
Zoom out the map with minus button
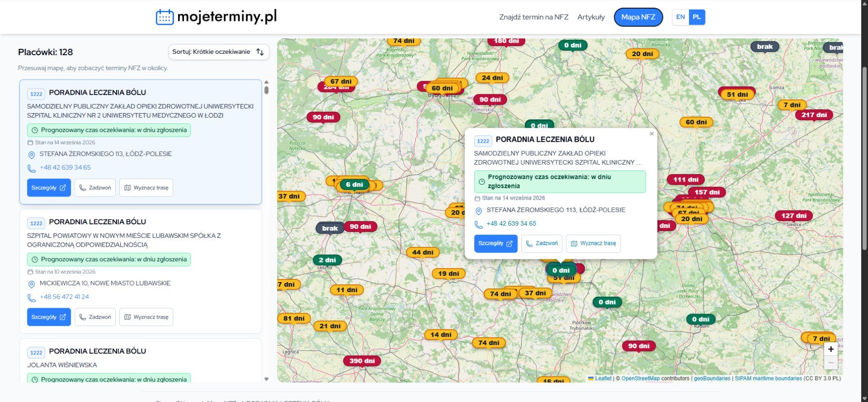(x=831, y=363)
